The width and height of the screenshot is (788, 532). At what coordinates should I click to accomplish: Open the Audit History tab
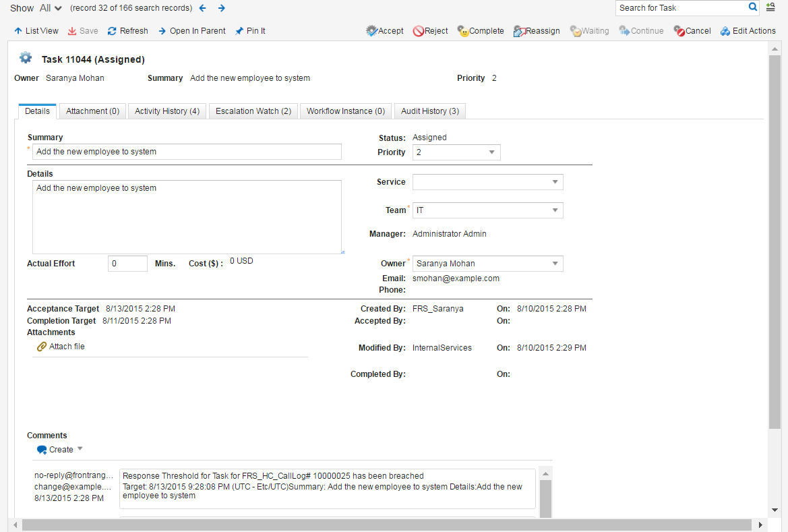(429, 111)
